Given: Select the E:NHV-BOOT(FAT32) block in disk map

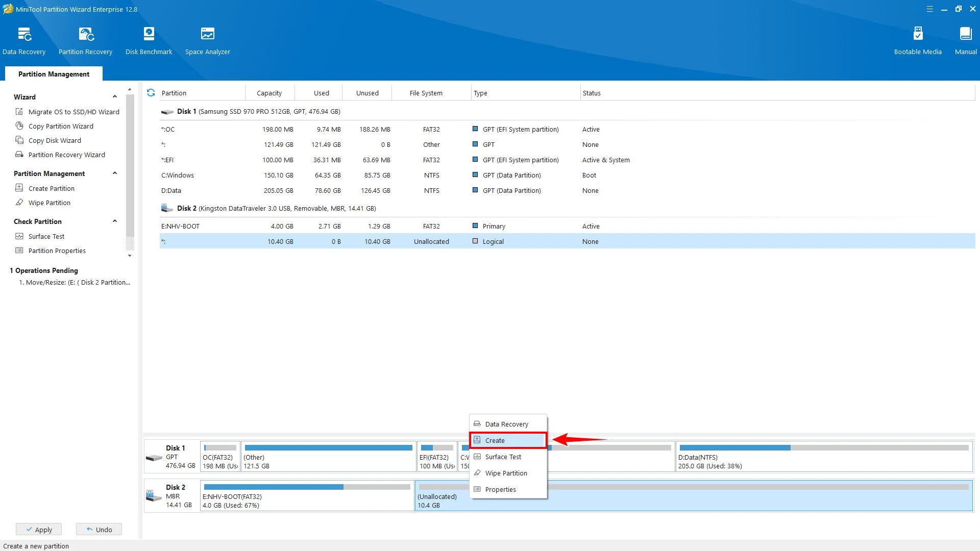Looking at the screenshot, I should tap(307, 496).
